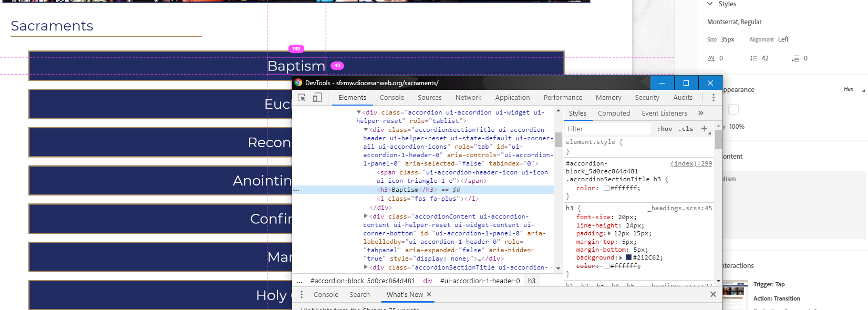Activate the inspect element picker tool
868x310 pixels.
tap(302, 98)
